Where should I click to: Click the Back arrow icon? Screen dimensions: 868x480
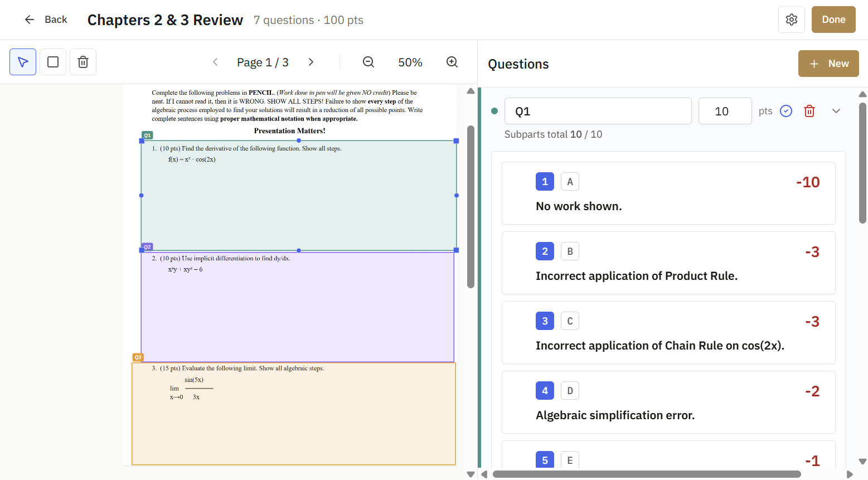tap(30, 20)
